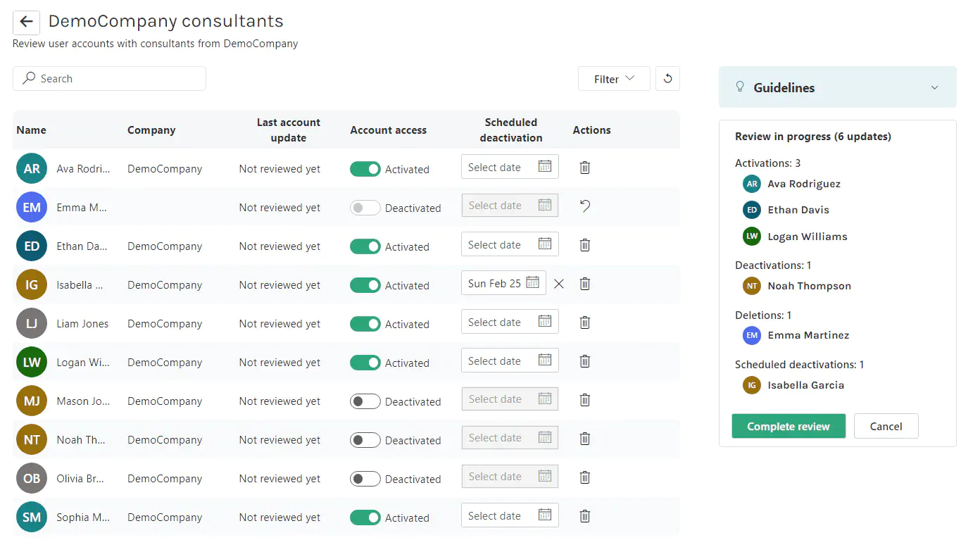This screenshot has width=980, height=552.
Task: Click the trash icon for Liam Jones
Action: (x=584, y=322)
